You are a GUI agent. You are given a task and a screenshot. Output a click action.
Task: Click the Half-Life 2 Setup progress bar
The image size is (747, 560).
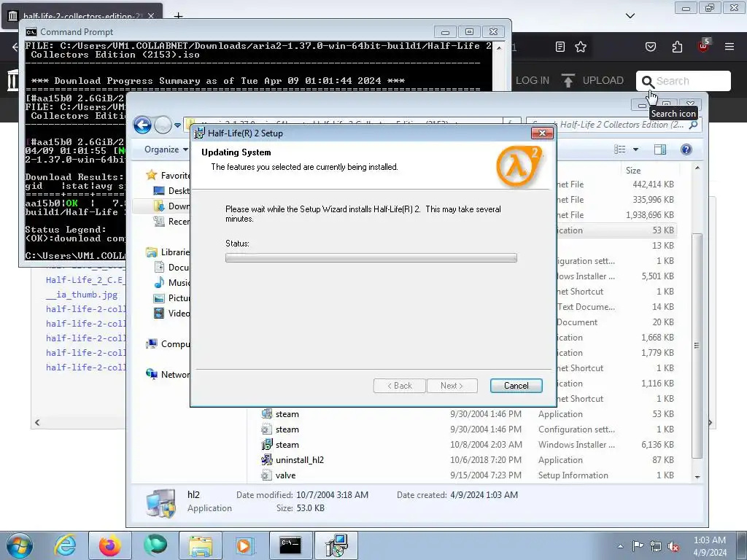(371, 257)
